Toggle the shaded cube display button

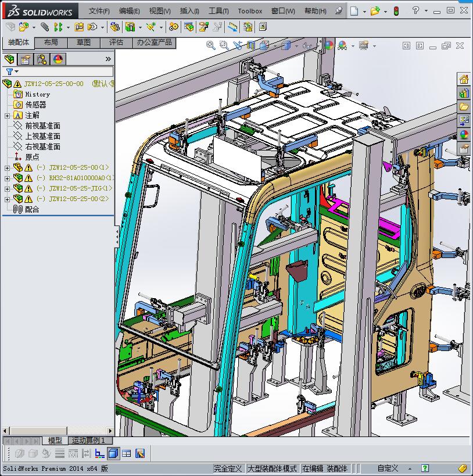coord(113,453)
